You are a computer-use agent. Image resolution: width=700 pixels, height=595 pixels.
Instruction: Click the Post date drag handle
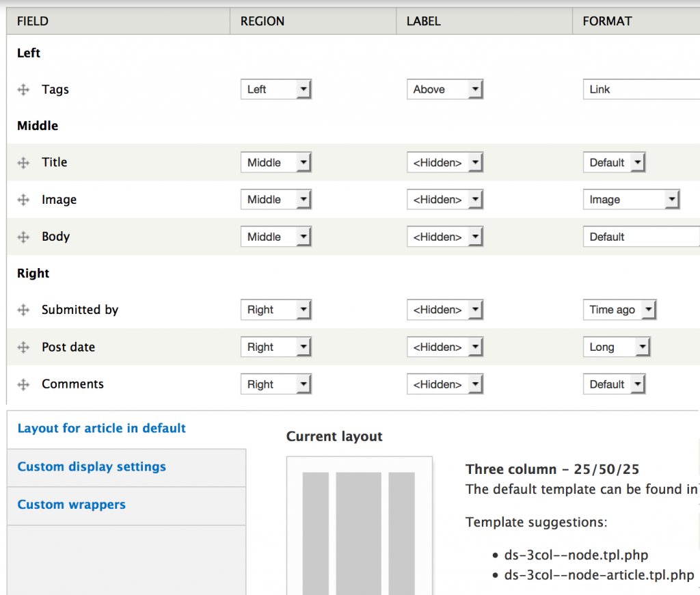[23, 347]
